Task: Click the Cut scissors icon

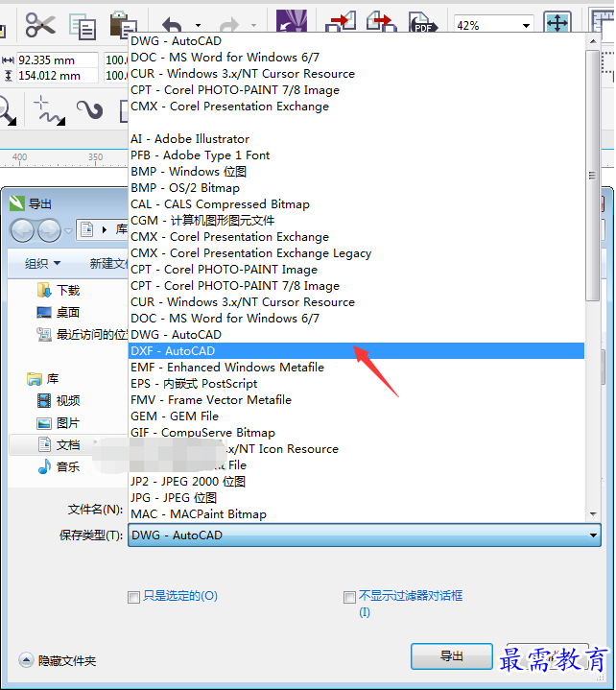Action: (x=40, y=24)
